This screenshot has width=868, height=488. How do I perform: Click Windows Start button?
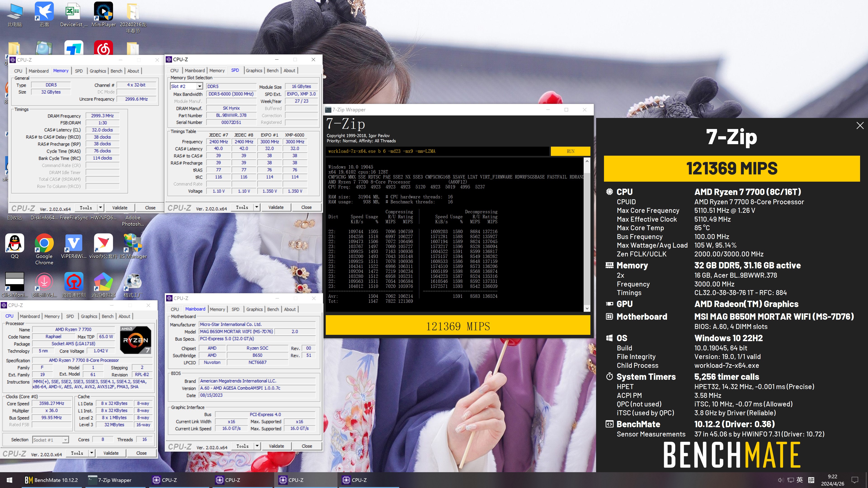point(9,480)
